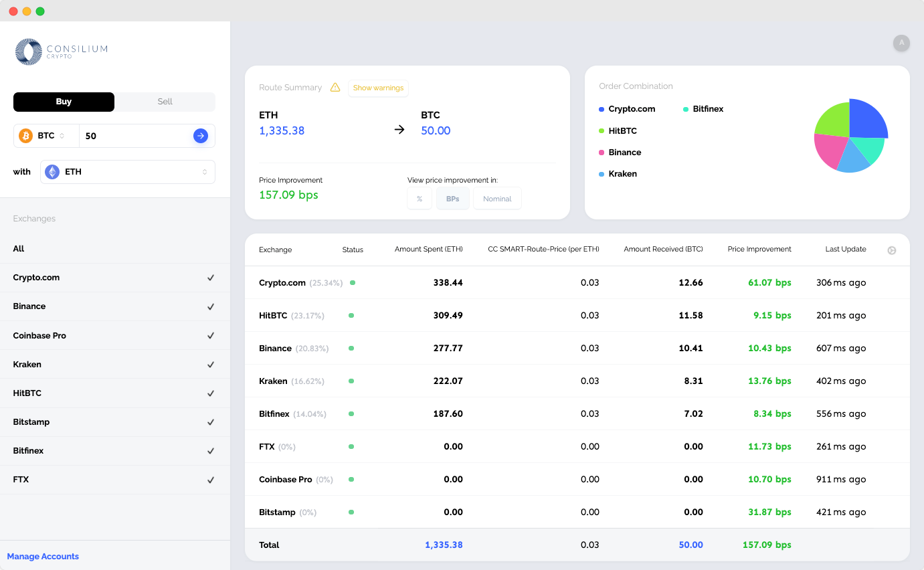Image resolution: width=924 pixels, height=570 pixels.
Task: Click the '911 ms ago' last update
Action: 841,480
